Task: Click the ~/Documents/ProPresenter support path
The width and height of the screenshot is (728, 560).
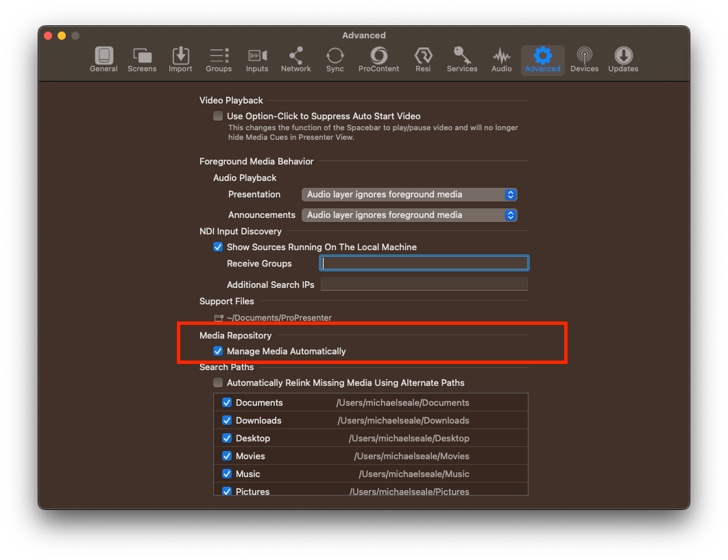Action: [279, 318]
